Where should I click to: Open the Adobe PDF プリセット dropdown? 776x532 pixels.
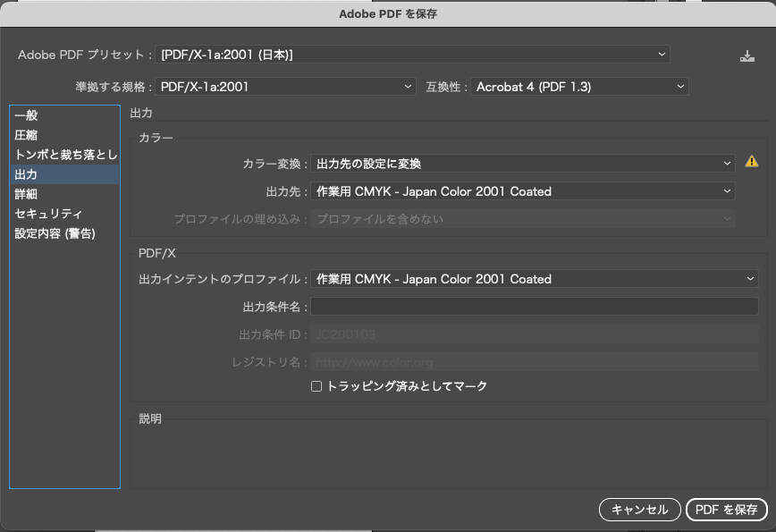413,55
